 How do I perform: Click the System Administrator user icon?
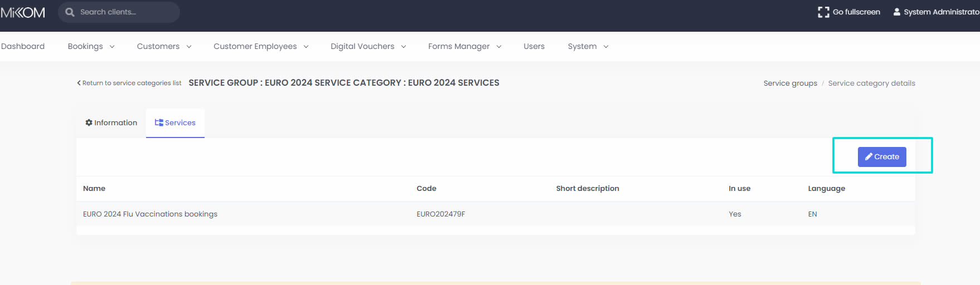tap(896, 12)
